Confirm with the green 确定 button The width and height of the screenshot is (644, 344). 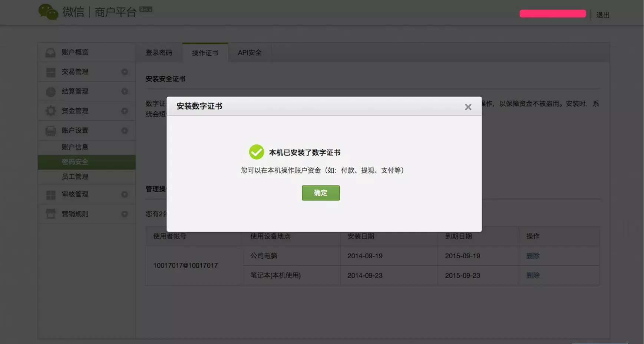[321, 193]
